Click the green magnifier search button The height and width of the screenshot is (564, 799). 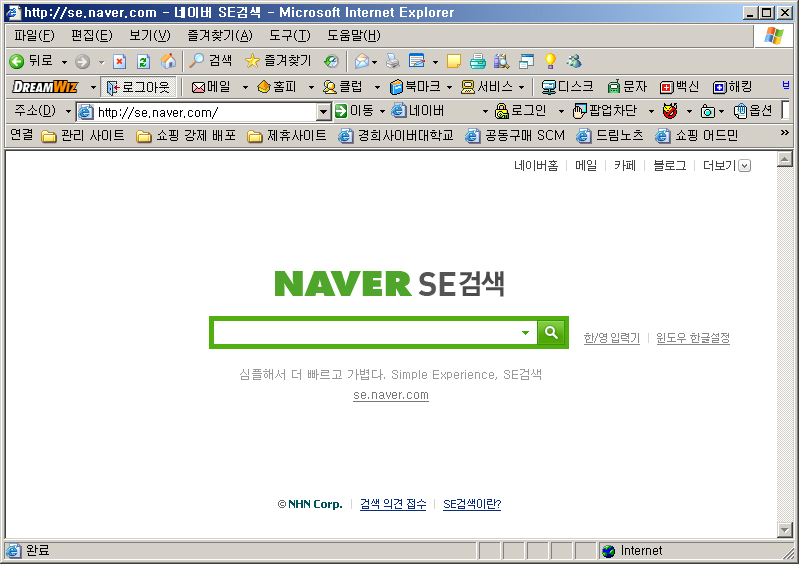point(551,333)
